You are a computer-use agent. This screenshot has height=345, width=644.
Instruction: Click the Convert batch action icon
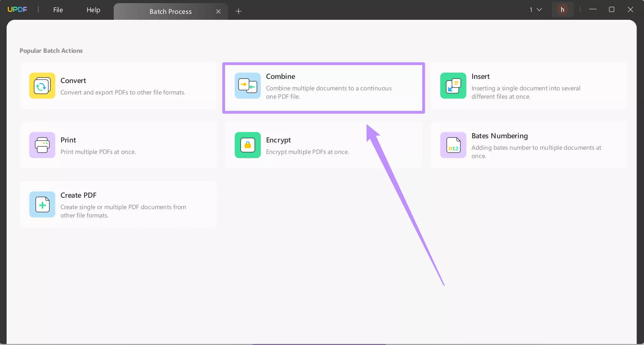pyautogui.click(x=42, y=85)
